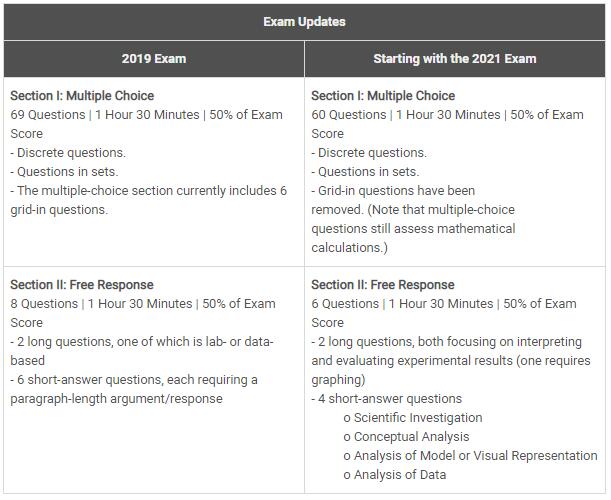
Task: Click the Conceptual Analysis sub-bullet
Action: (406, 437)
